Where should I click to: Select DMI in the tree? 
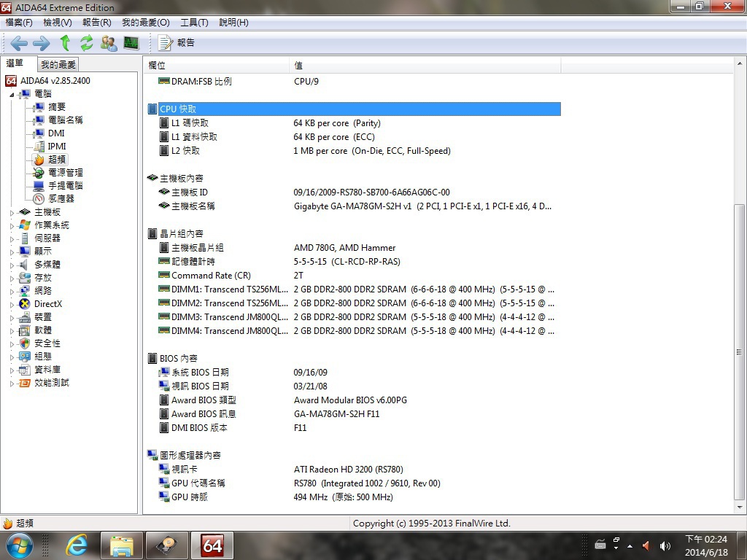coord(56,133)
